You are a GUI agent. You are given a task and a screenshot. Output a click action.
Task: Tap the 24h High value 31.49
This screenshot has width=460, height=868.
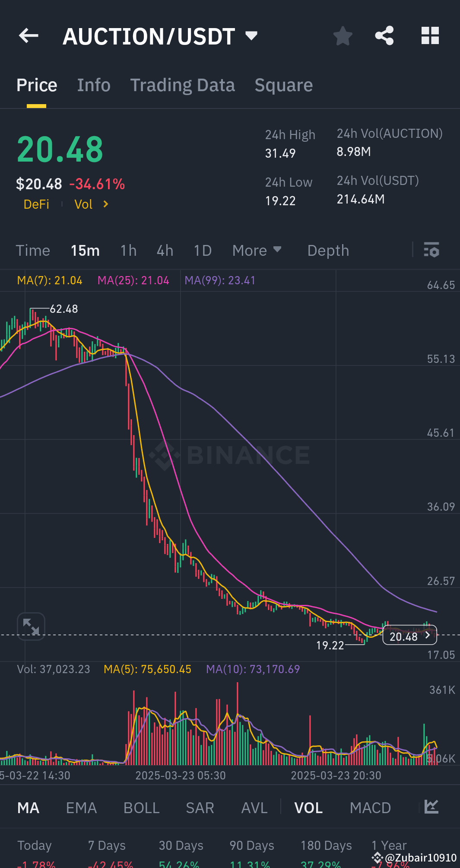(280, 153)
